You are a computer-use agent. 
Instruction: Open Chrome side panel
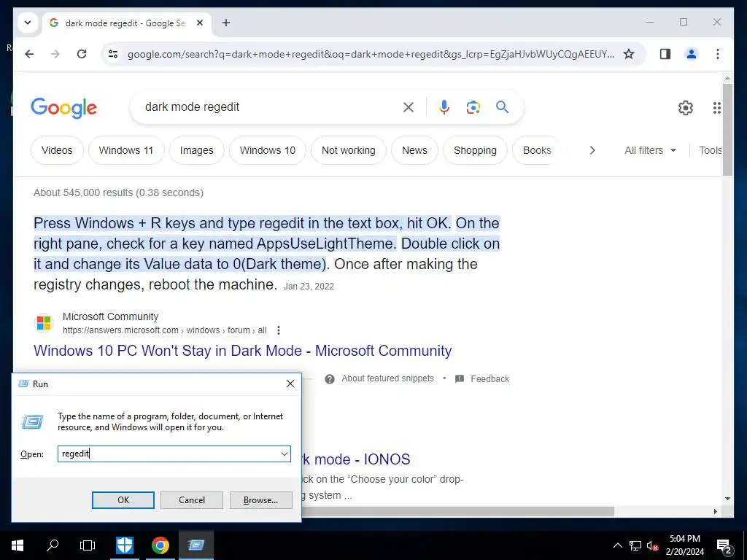[665, 54]
